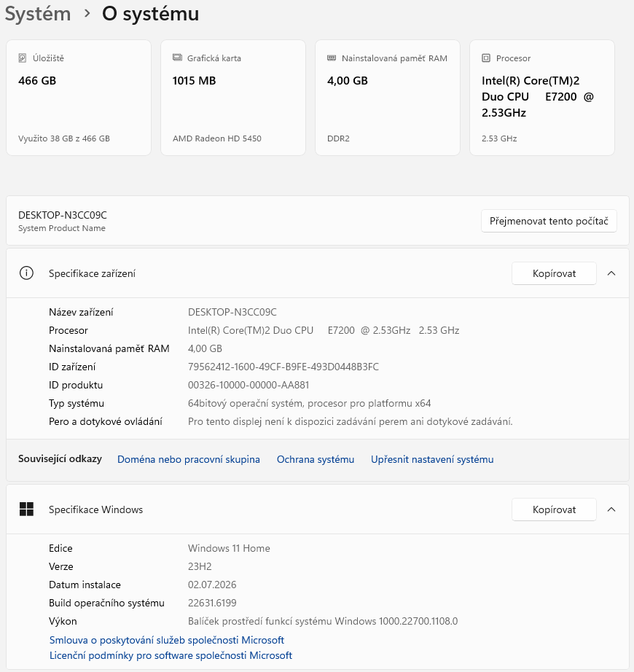634x672 pixels.
Task: Open Ochrana systému link
Action: (x=316, y=459)
